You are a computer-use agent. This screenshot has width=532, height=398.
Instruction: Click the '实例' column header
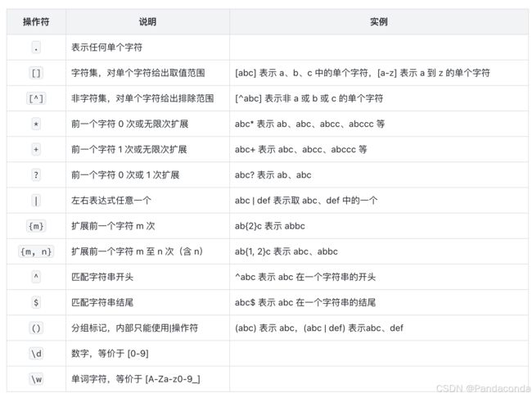click(379, 22)
